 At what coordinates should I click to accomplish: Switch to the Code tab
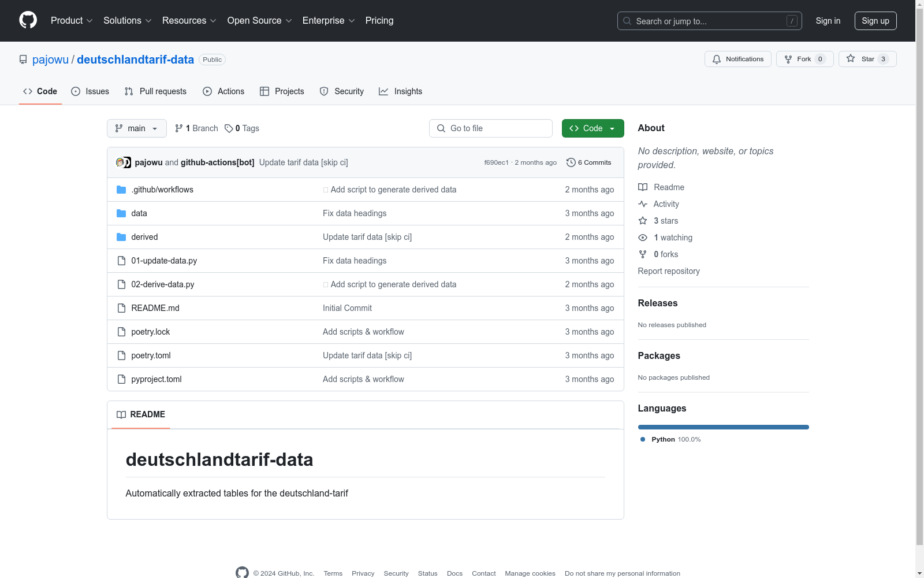[x=40, y=91]
